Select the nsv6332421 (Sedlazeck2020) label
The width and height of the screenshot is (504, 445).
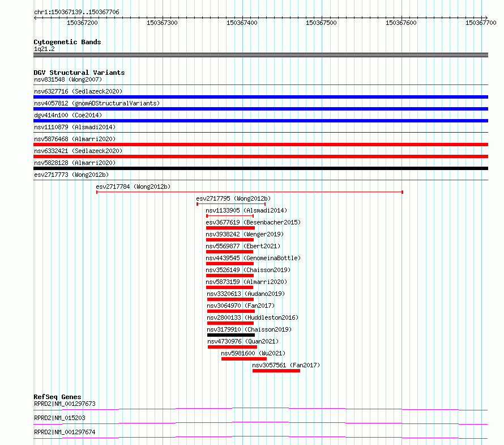[78, 151]
